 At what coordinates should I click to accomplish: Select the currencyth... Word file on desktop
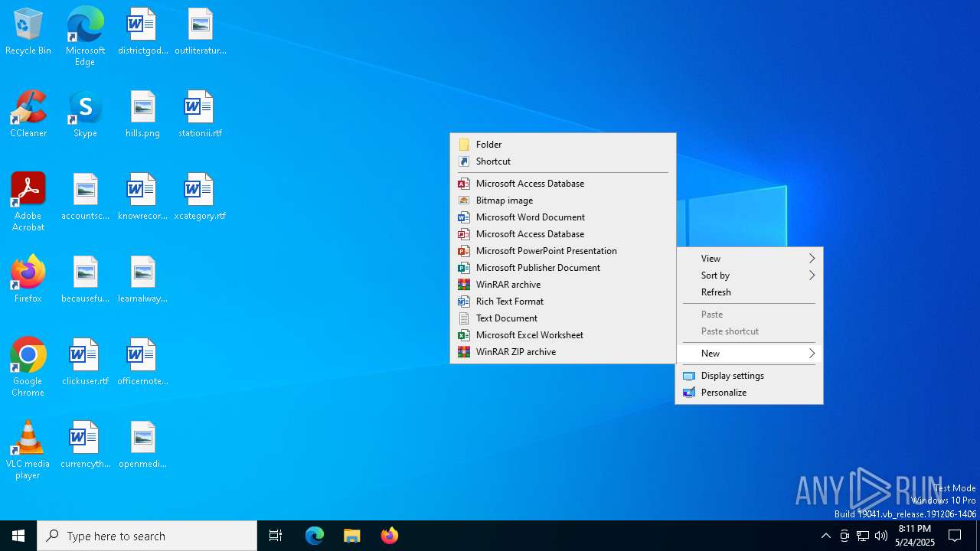click(x=85, y=445)
